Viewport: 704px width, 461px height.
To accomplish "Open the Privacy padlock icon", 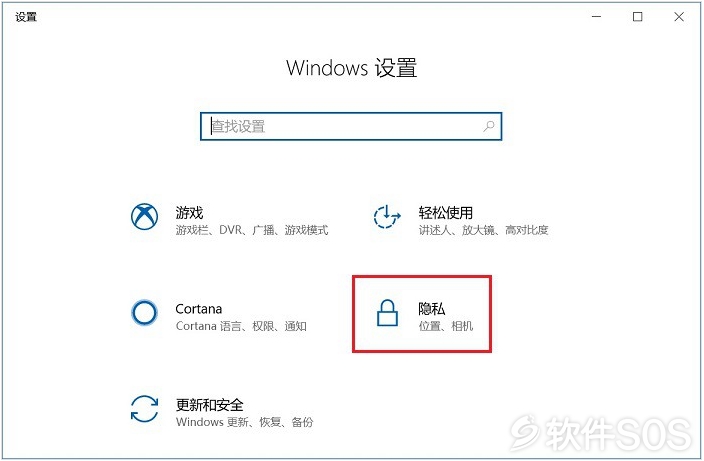I will 387,312.
